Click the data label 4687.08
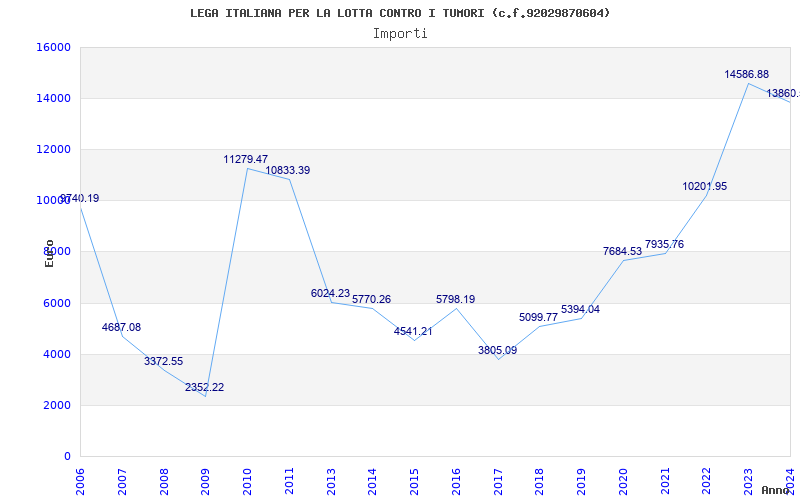The image size is (800, 500). (121, 328)
